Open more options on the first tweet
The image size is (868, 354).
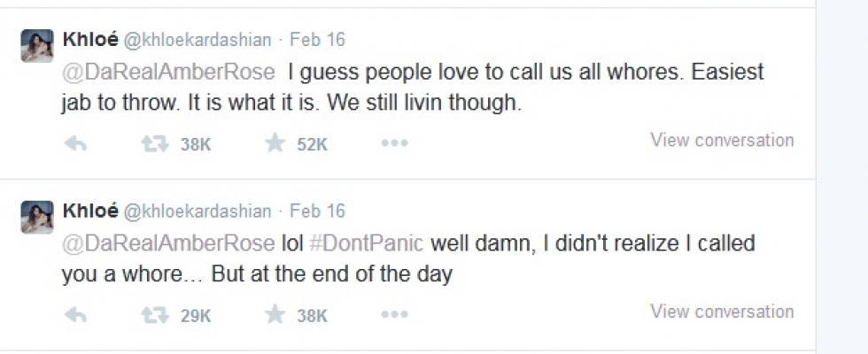pos(394,144)
